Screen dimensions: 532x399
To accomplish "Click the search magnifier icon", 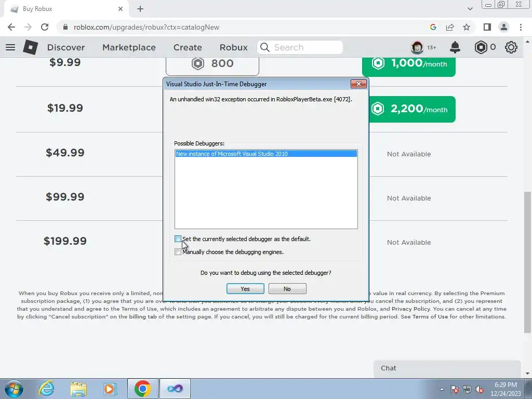I will (x=264, y=47).
